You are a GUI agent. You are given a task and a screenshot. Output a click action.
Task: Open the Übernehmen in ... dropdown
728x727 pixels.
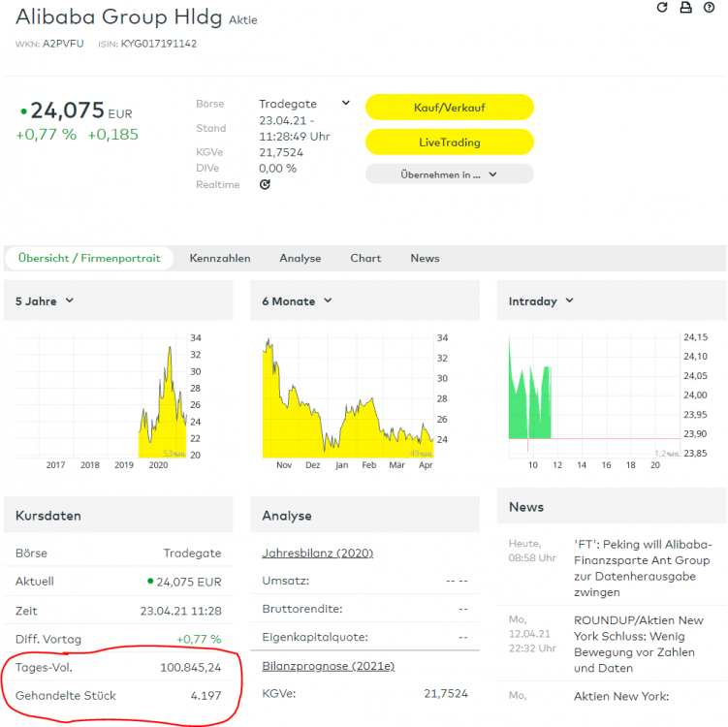450,174
